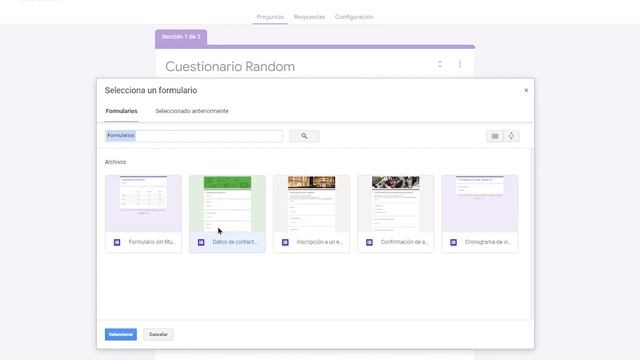The image size is (640, 360).
Task: Switch to the Configuración tab
Action: [x=354, y=17]
